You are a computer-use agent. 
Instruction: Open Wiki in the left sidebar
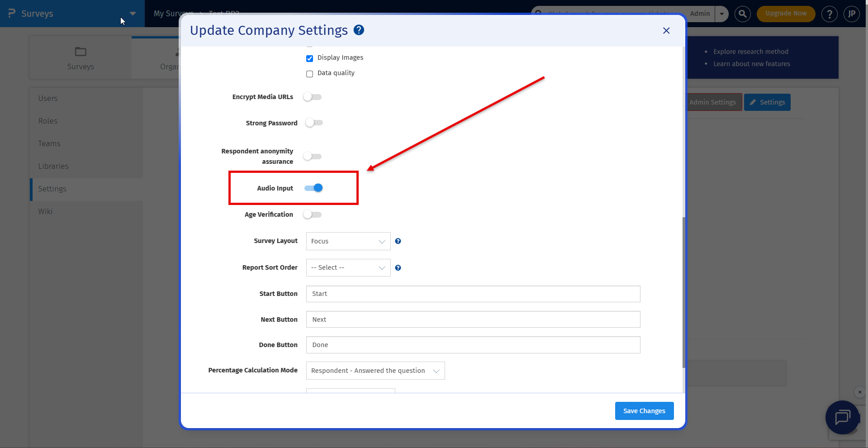pos(45,211)
